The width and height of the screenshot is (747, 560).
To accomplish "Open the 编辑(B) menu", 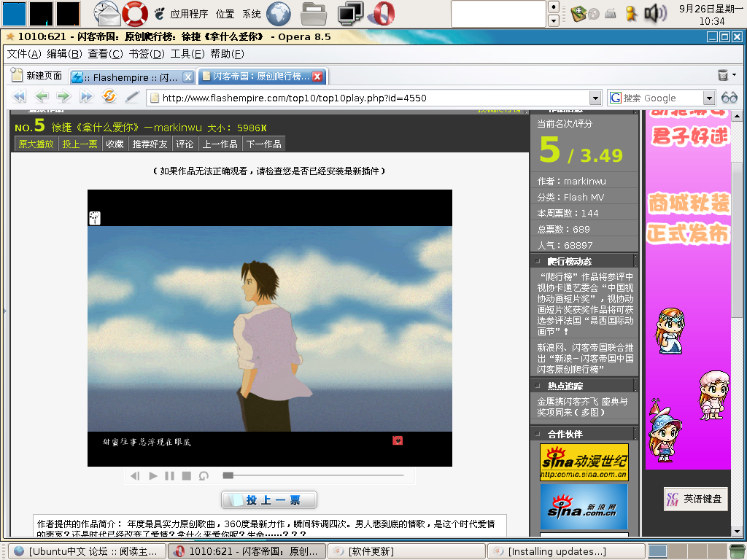I will (x=64, y=54).
